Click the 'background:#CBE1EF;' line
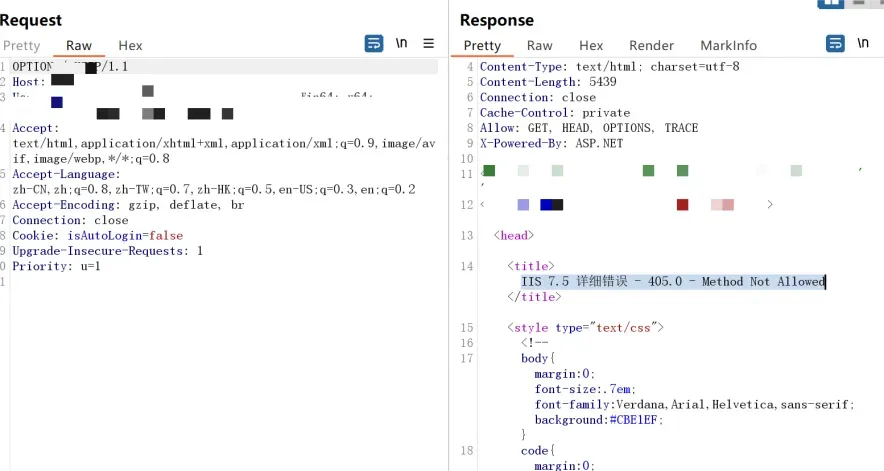 599,420
